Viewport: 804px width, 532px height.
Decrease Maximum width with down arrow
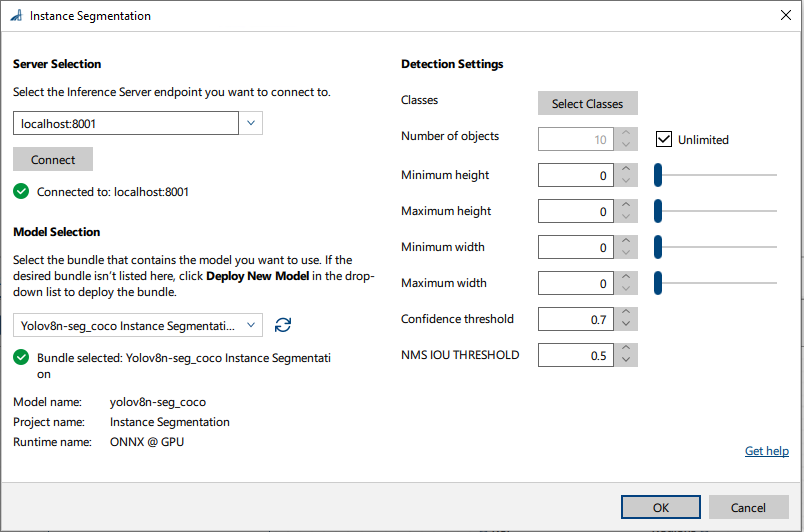coord(626,288)
